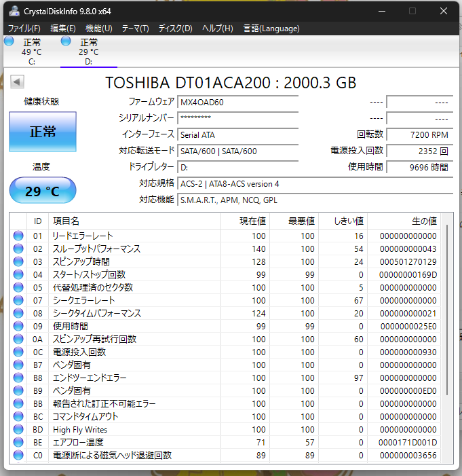Click the S.M.A.R.T., APM, NCQ, GPL features field
This screenshot has width=462, height=476.
(315, 200)
